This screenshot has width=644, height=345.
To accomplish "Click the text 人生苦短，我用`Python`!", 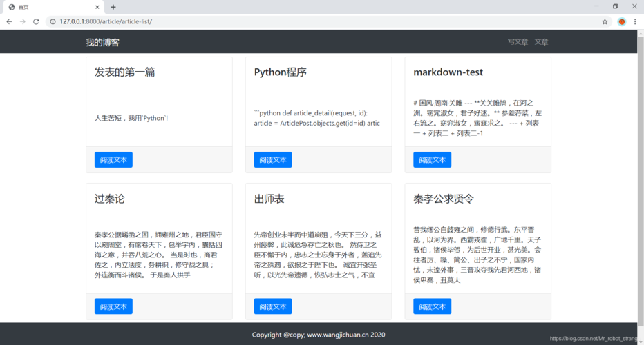I will (x=131, y=118).
